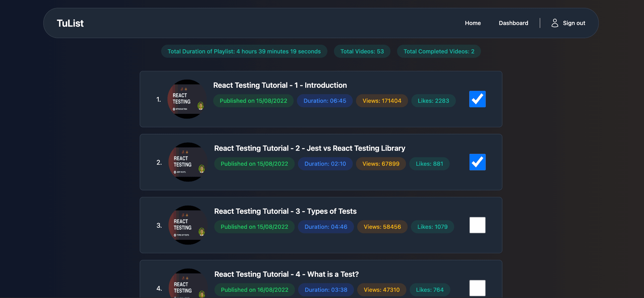Click Views: 67899 badge

click(x=381, y=164)
